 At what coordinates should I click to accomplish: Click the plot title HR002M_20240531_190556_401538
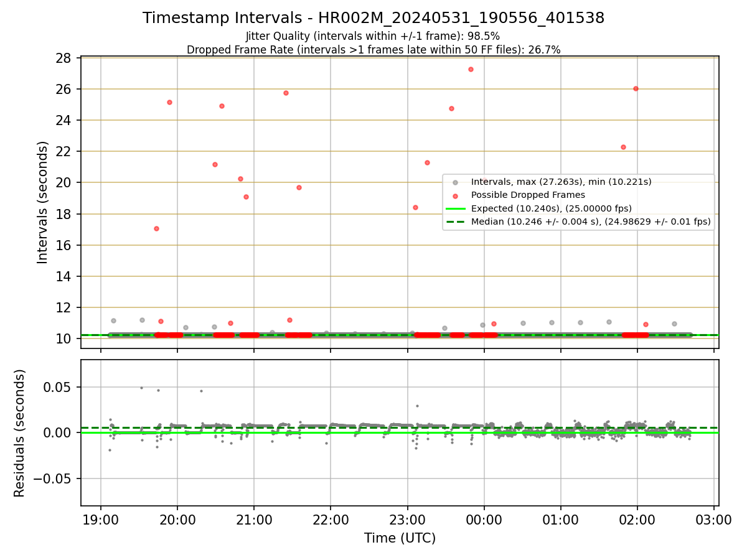(x=374, y=18)
